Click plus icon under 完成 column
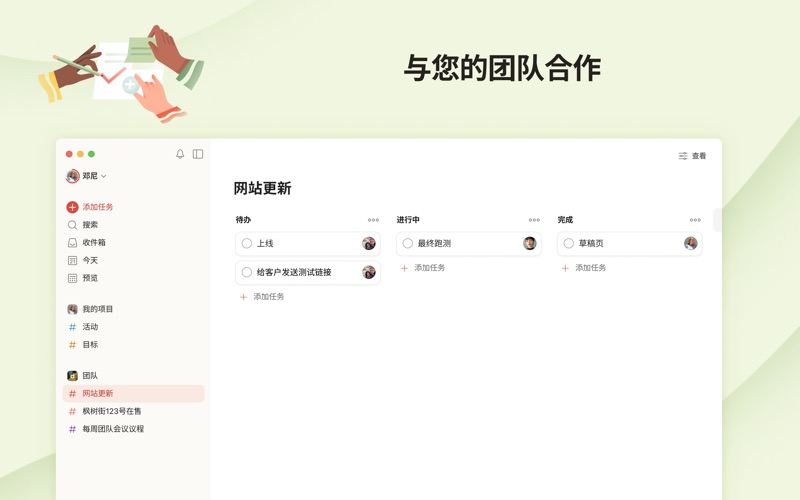Image resolution: width=800 pixels, height=500 pixels. 565,268
